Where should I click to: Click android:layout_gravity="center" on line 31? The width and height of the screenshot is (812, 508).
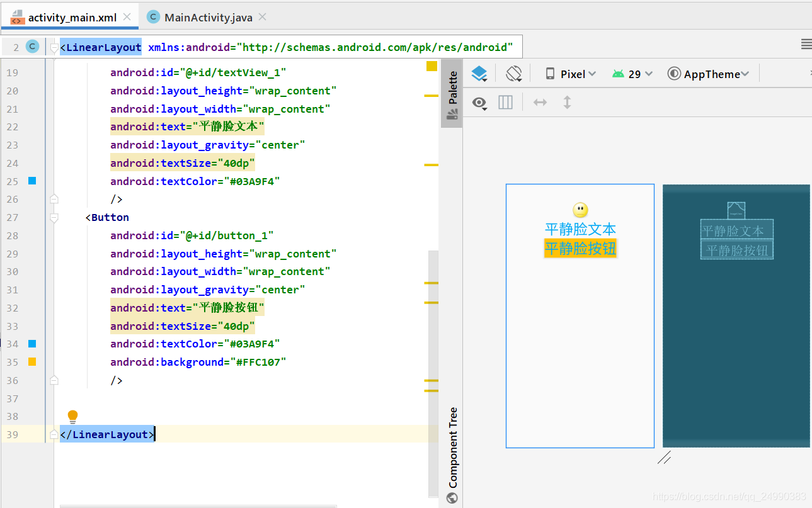[208, 290]
